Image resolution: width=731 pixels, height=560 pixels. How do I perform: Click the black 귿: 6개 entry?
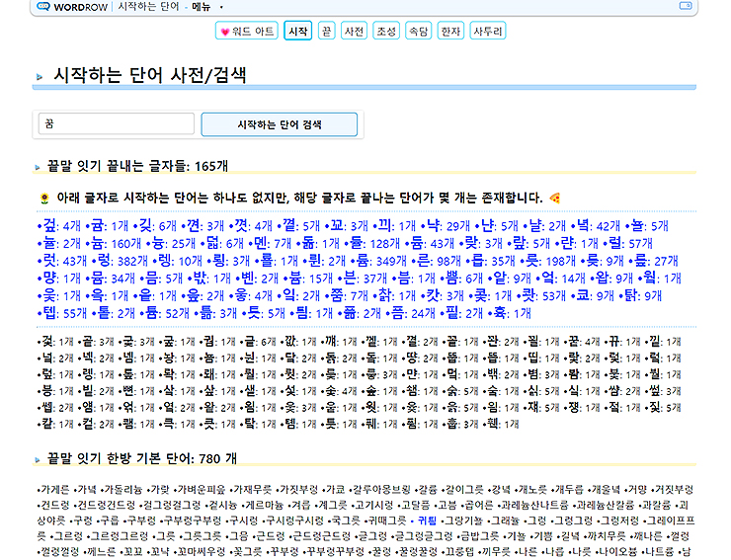click(x=261, y=342)
